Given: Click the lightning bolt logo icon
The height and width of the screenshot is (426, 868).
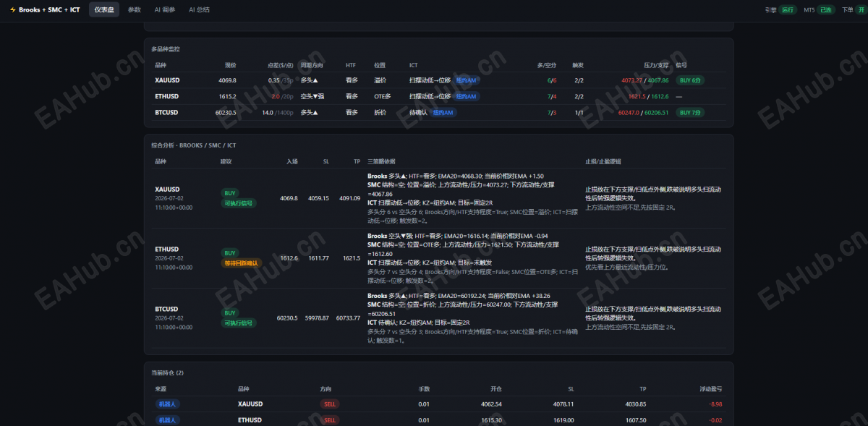Looking at the screenshot, I should 12,10.
